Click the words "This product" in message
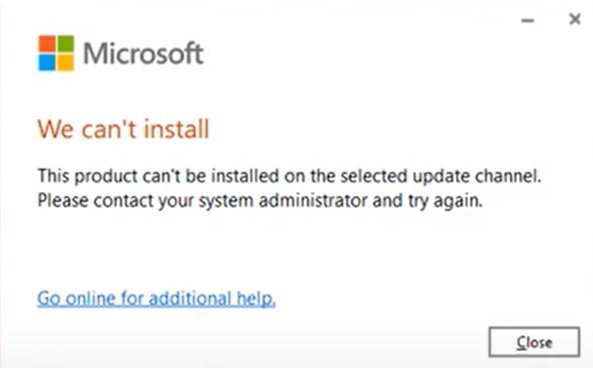Viewport: 593px width, 368px height. pyautogui.click(x=87, y=176)
